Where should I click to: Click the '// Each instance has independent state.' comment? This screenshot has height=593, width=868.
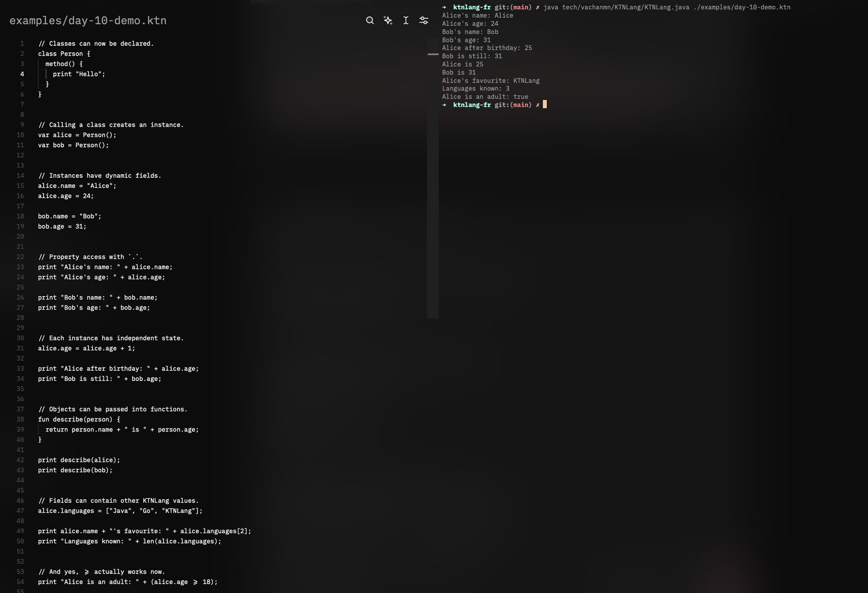pyautogui.click(x=111, y=338)
